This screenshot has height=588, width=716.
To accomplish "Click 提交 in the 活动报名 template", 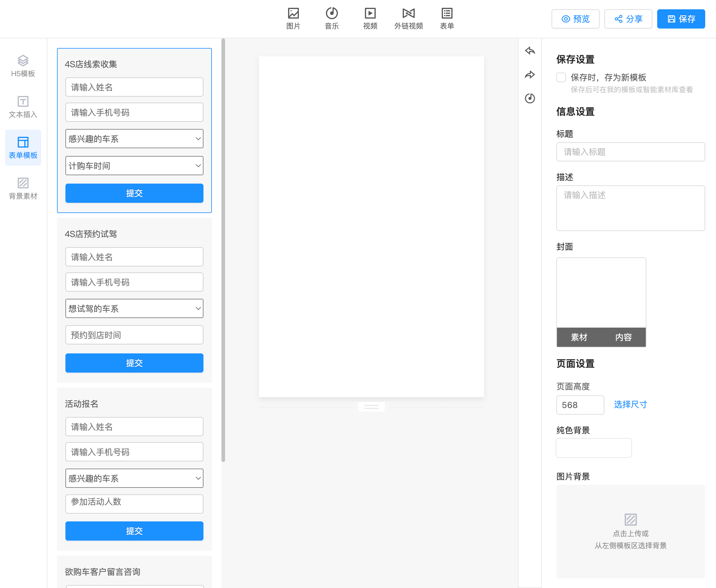I will [x=134, y=531].
